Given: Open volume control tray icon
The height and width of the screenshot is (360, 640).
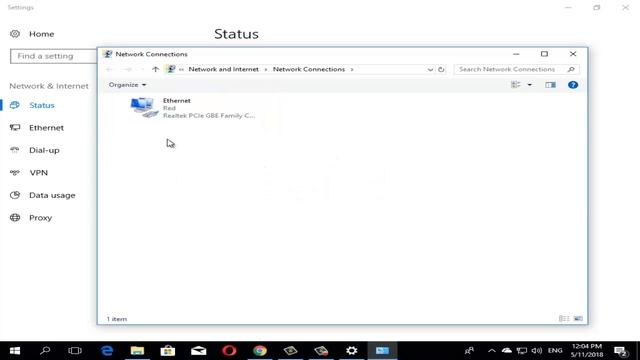Looking at the screenshot, I should click(x=537, y=351).
